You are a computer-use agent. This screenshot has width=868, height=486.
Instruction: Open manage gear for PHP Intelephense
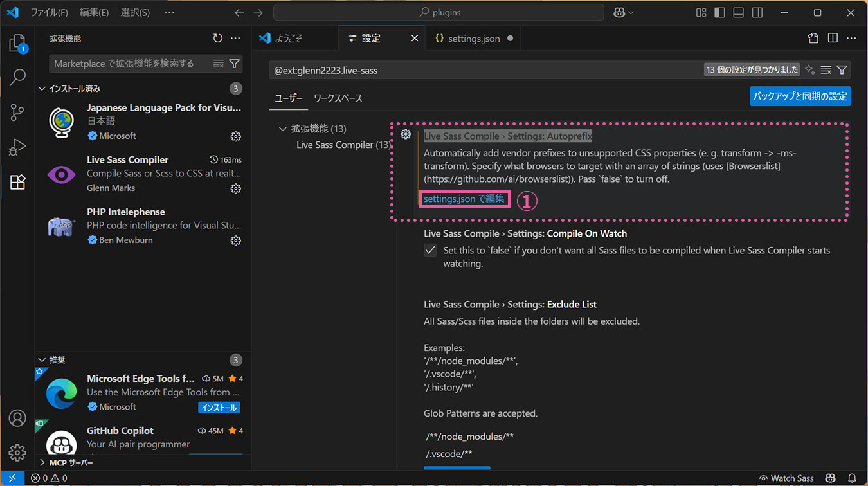(x=236, y=240)
